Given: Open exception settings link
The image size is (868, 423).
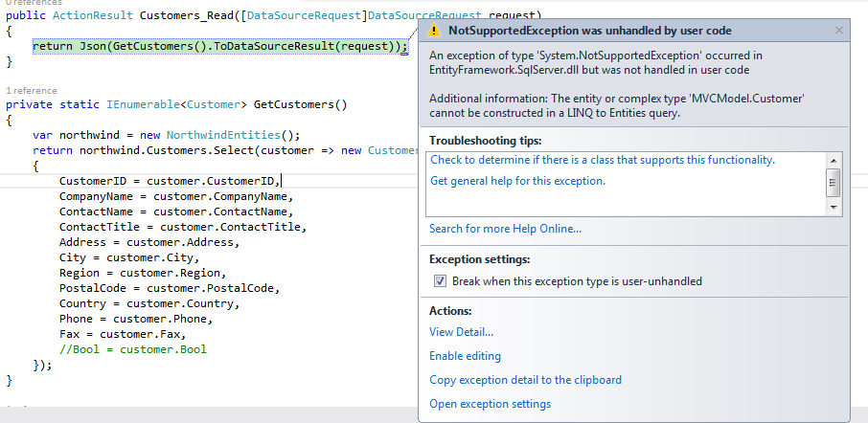Looking at the screenshot, I should click(x=490, y=404).
